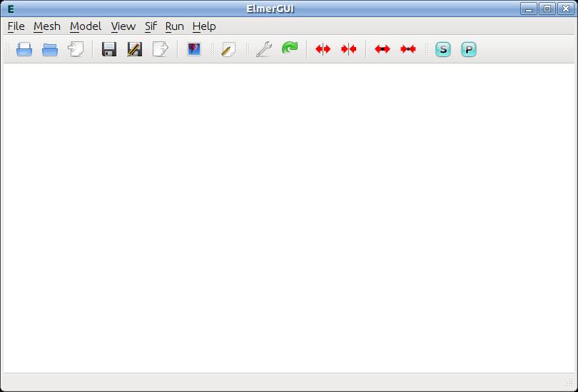
Task: Open the Model menu
Action: 86,26
